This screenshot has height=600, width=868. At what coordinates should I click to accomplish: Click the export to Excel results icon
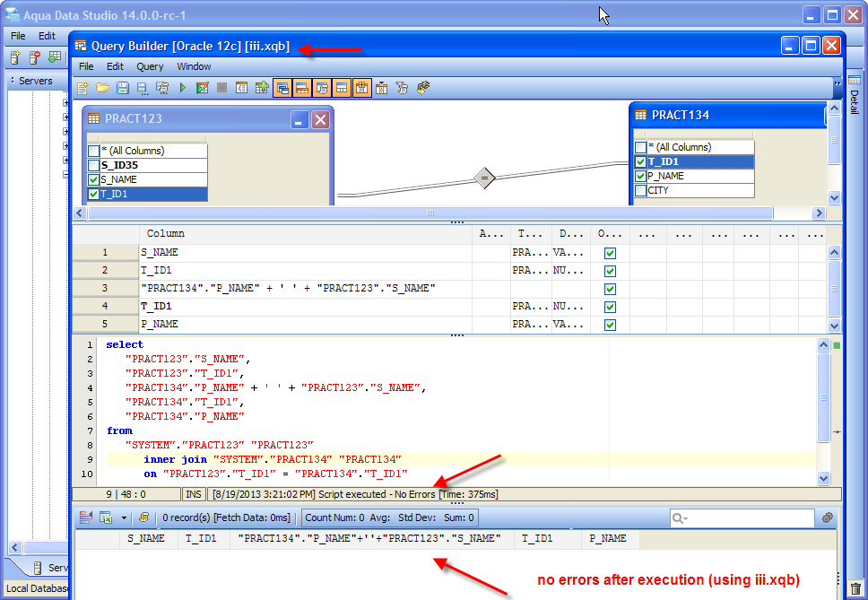coord(106,517)
